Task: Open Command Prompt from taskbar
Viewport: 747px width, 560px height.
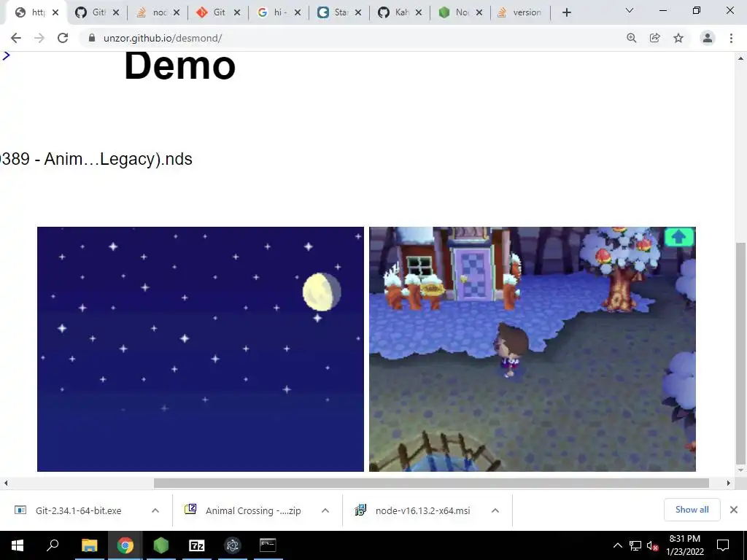Action: (268, 545)
